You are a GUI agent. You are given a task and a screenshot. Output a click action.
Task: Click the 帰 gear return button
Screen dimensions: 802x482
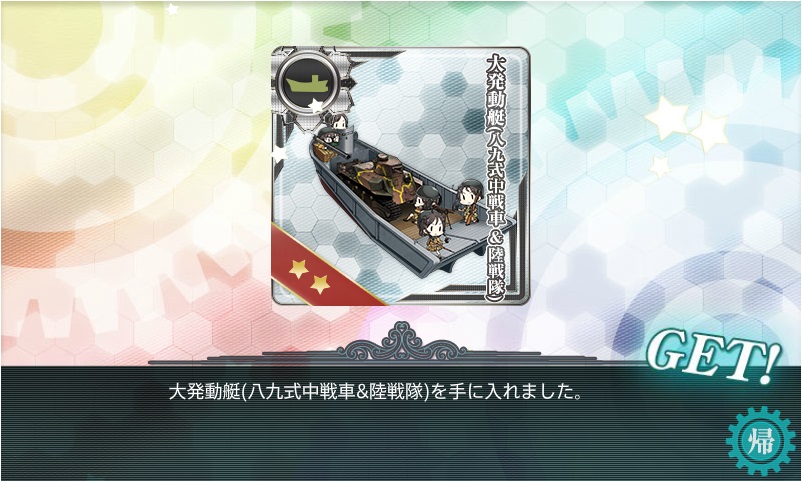pyautogui.click(x=761, y=441)
